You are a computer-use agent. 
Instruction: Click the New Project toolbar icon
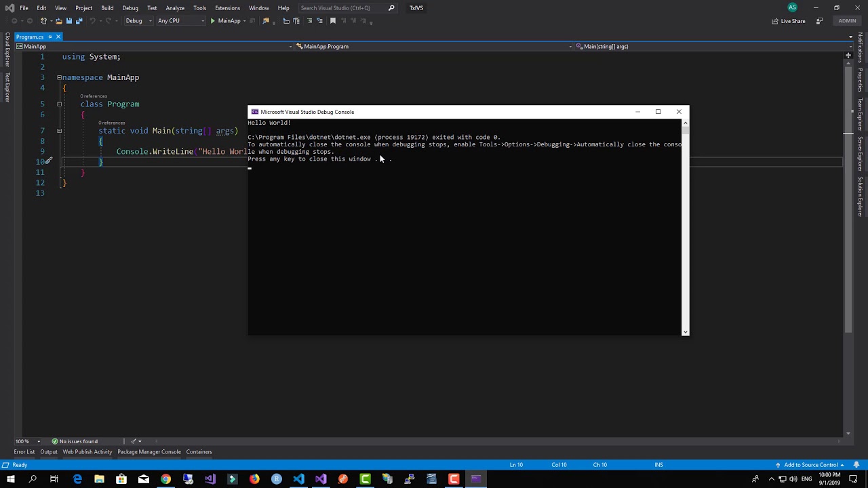44,21
